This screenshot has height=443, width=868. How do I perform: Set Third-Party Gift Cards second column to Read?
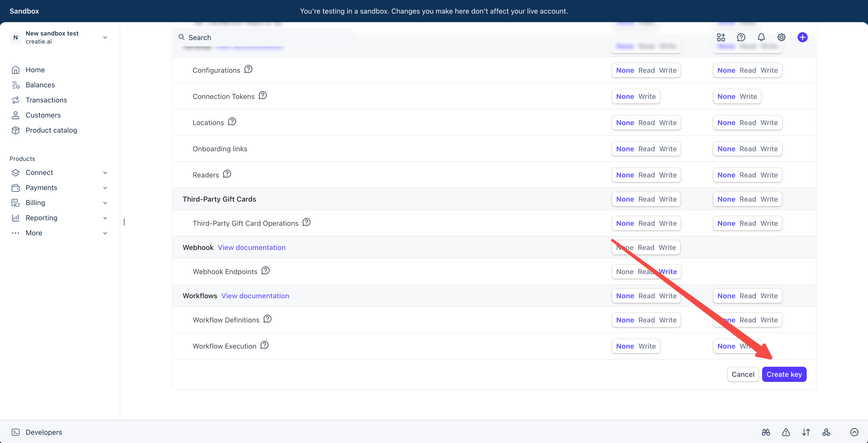pos(748,199)
